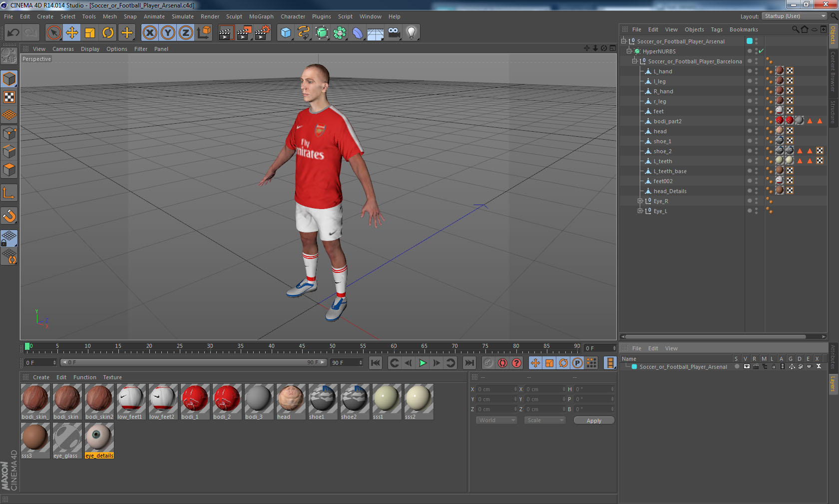Select the Live Selection tool

tap(53, 33)
